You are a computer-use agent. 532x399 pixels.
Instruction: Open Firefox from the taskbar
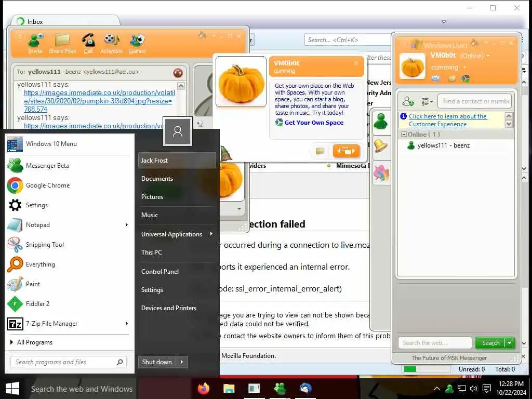click(x=204, y=389)
